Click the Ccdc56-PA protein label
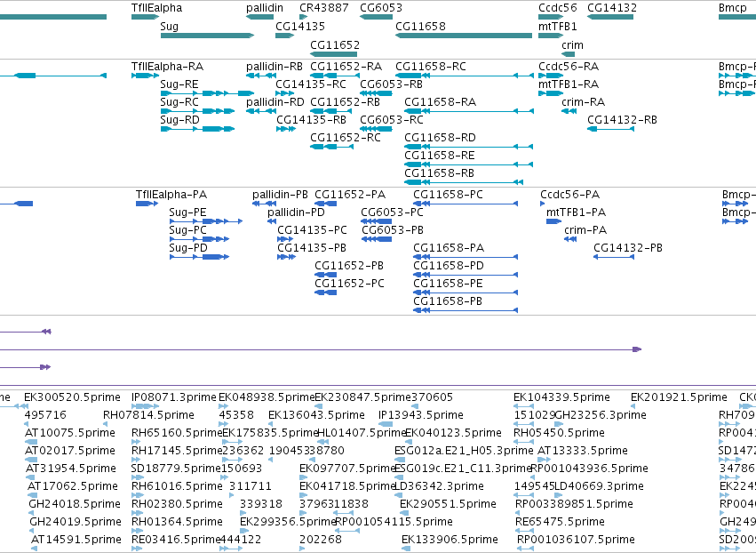 [570, 195]
